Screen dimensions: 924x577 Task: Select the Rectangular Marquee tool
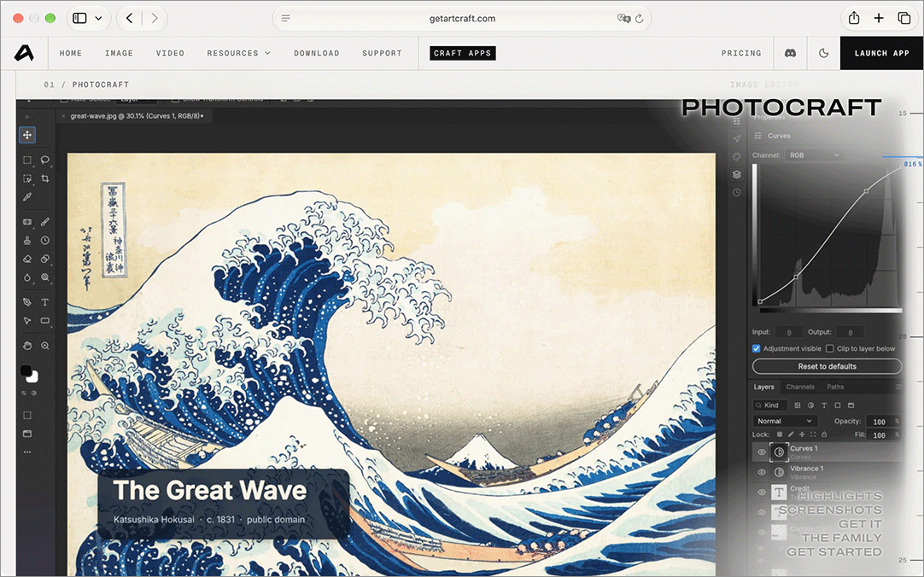[x=27, y=160]
